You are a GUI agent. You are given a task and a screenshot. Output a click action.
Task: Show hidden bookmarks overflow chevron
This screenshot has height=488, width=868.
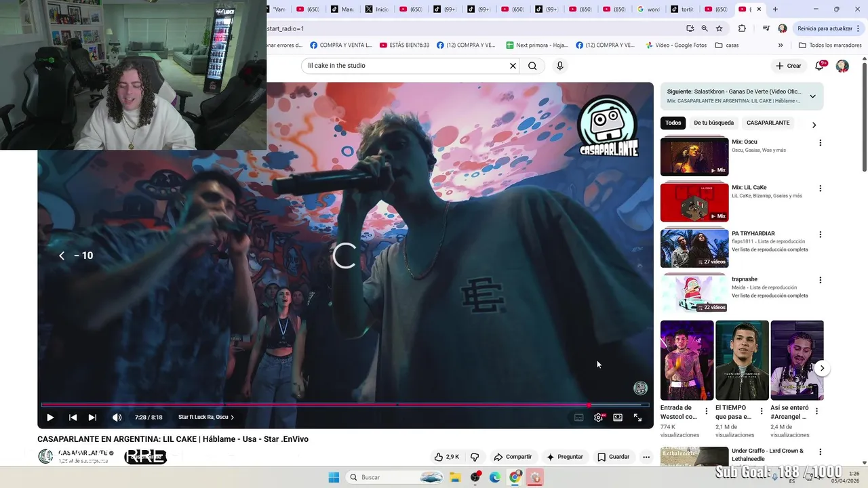781,45
